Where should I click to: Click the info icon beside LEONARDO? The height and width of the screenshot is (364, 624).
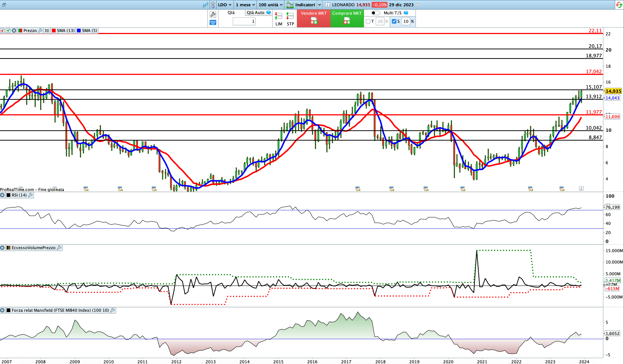[327, 5]
